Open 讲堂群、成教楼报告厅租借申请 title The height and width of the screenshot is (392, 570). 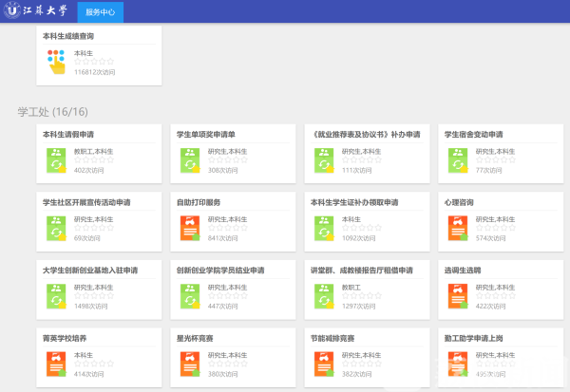[361, 270]
